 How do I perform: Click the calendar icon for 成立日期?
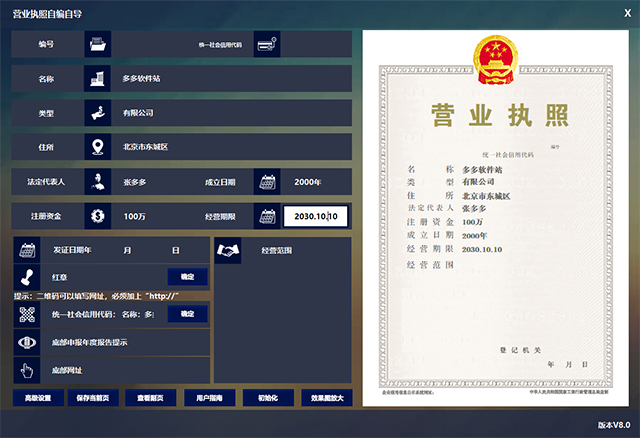point(267,182)
